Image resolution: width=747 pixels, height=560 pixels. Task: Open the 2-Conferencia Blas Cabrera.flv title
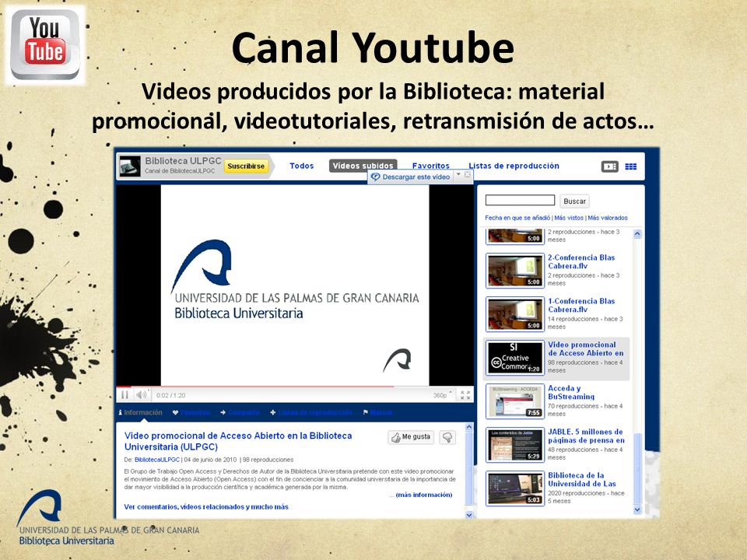click(x=581, y=261)
